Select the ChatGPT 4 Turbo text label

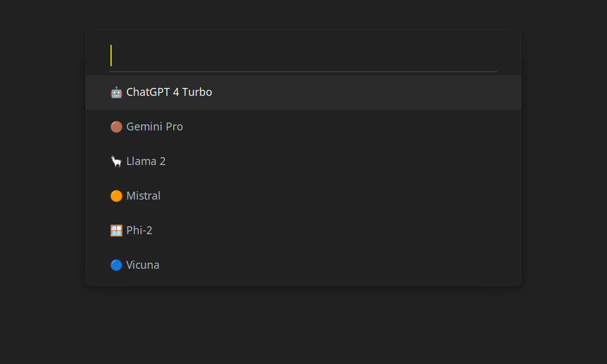tap(169, 92)
